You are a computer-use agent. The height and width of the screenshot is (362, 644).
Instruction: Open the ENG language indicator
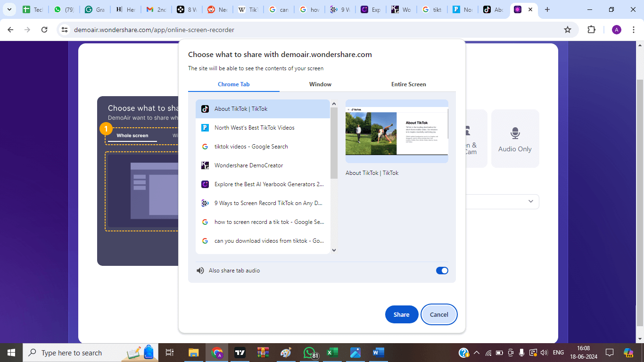point(558,353)
